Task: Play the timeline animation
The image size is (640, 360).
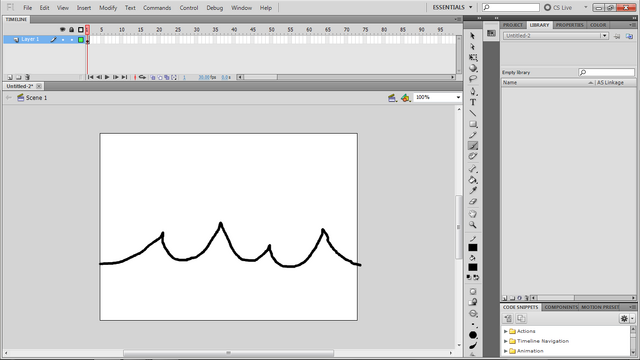Action: [107, 77]
